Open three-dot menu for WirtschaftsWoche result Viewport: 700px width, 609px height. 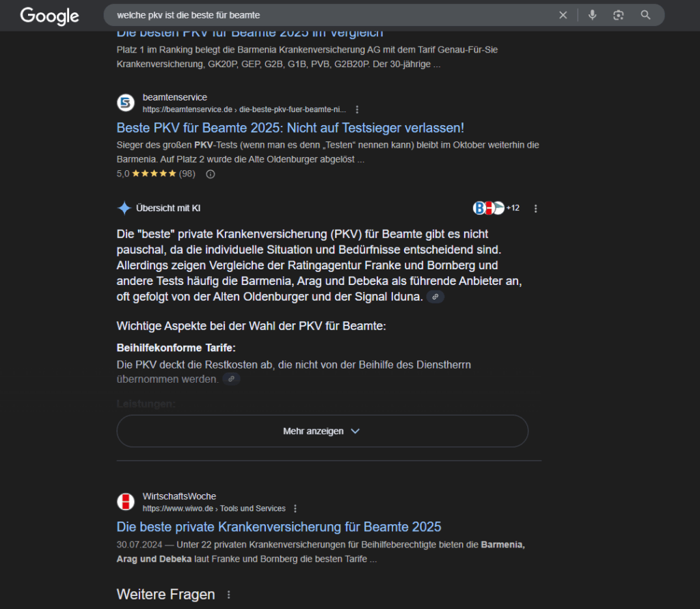click(295, 509)
